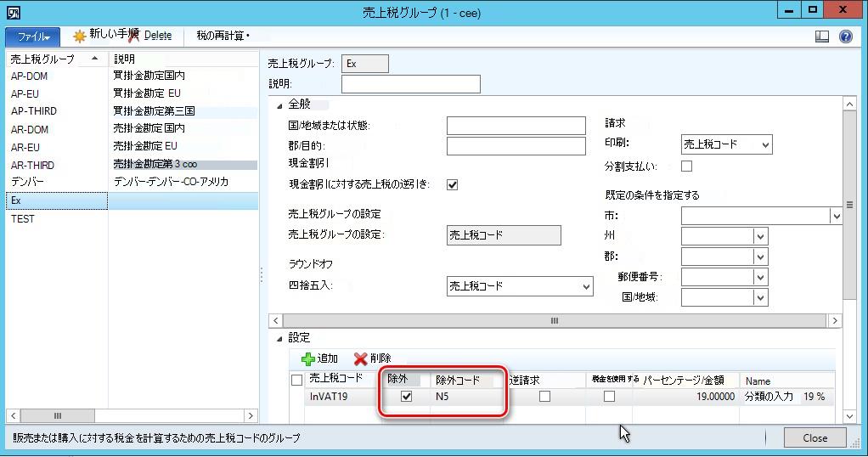Click 全般 horizontal scrollbar right arrow
This screenshot has height=457, width=868.
tap(835, 320)
